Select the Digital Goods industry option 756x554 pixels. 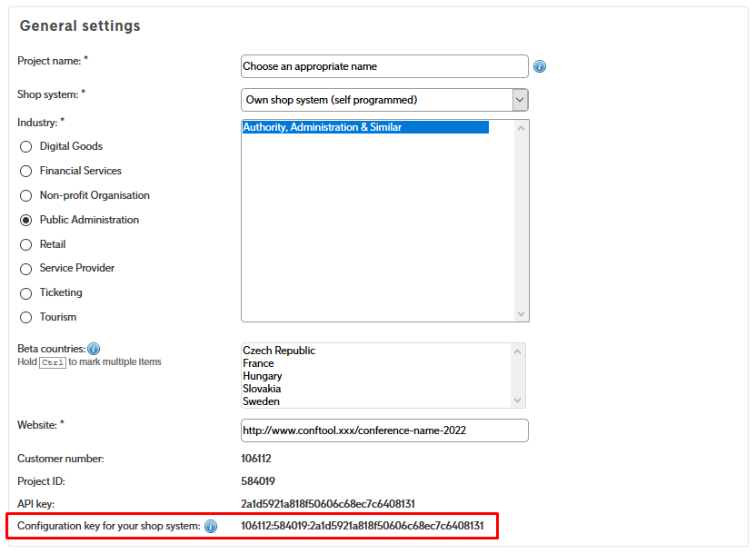click(x=26, y=146)
